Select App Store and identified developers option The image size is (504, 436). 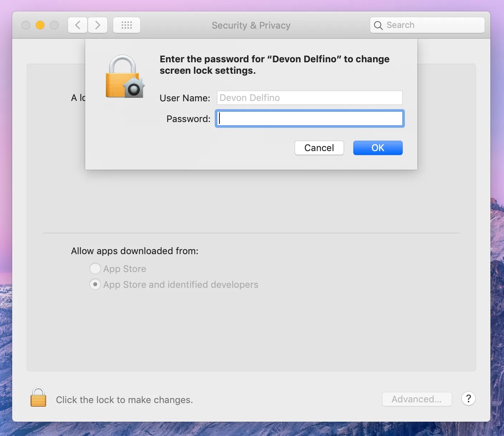tap(95, 284)
